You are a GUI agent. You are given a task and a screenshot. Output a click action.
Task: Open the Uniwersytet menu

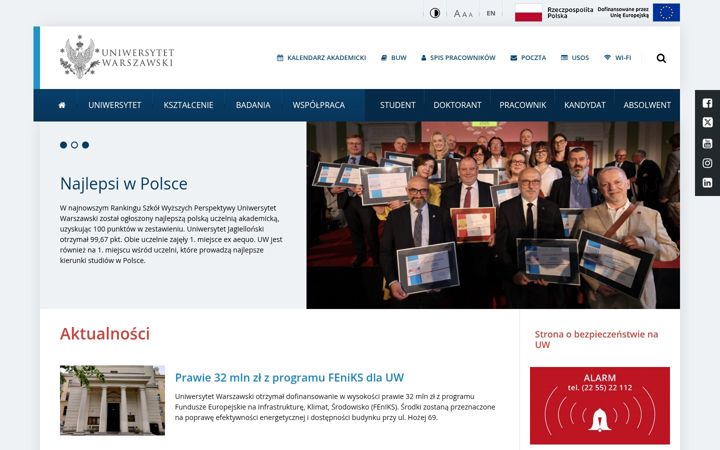click(x=115, y=105)
